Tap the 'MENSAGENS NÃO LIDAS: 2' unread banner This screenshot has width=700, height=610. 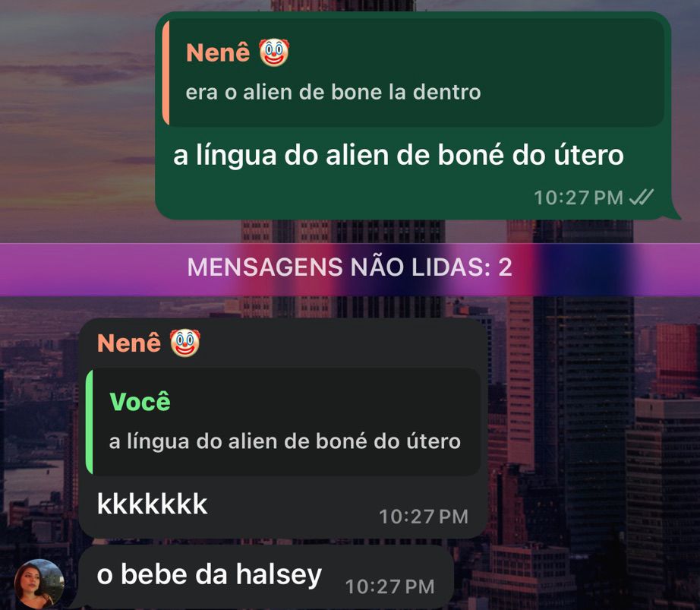tap(350, 269)
